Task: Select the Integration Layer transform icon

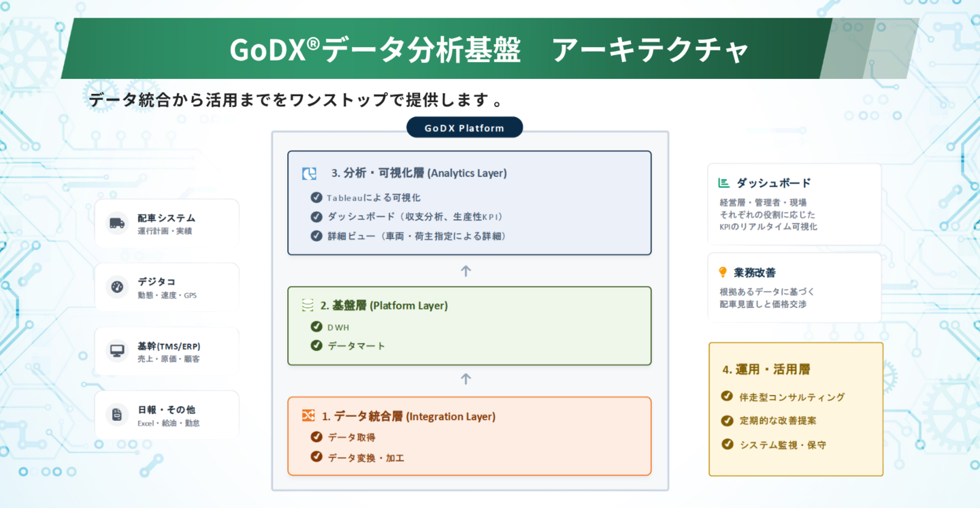Action: [x=310, y=416]
